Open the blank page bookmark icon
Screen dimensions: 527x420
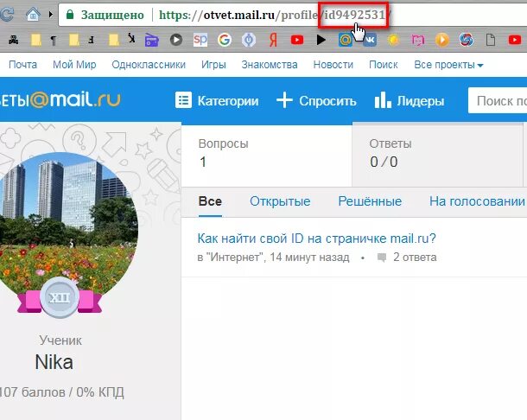point(491,40)
